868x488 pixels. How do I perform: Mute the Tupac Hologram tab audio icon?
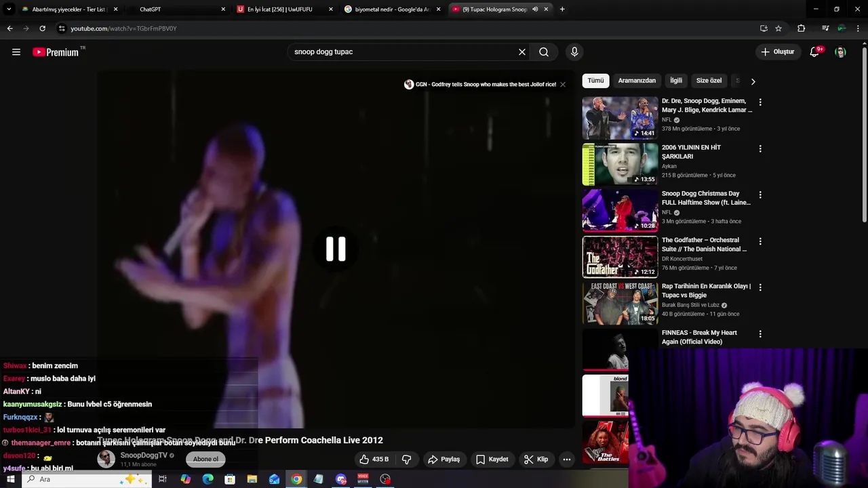tap(535, 9)
